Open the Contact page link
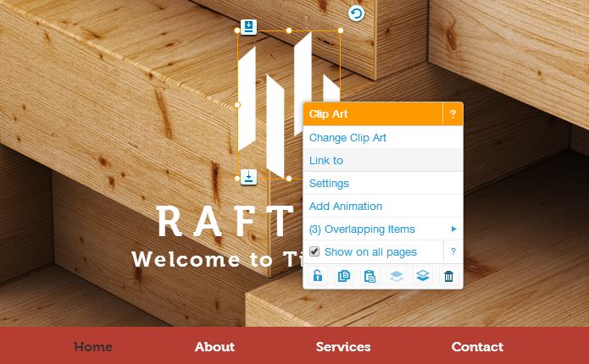This screenshot has width=589, height=364. point(477,347)
